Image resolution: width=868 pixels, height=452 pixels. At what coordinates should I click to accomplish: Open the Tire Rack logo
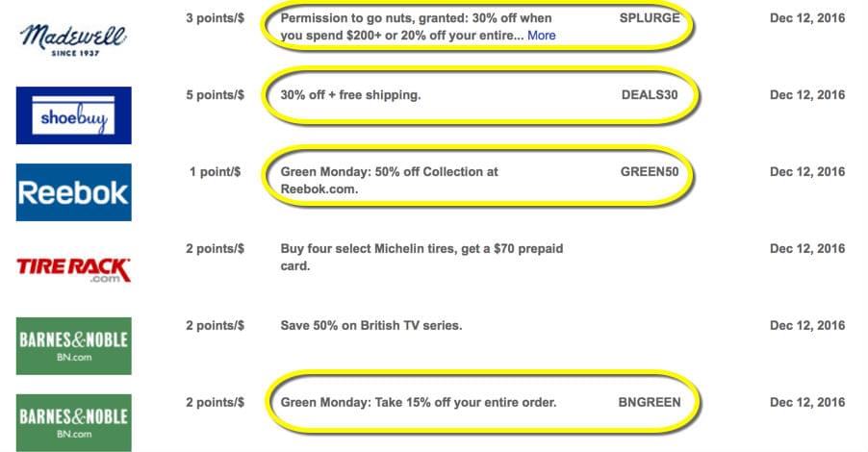tap(74, 270)
